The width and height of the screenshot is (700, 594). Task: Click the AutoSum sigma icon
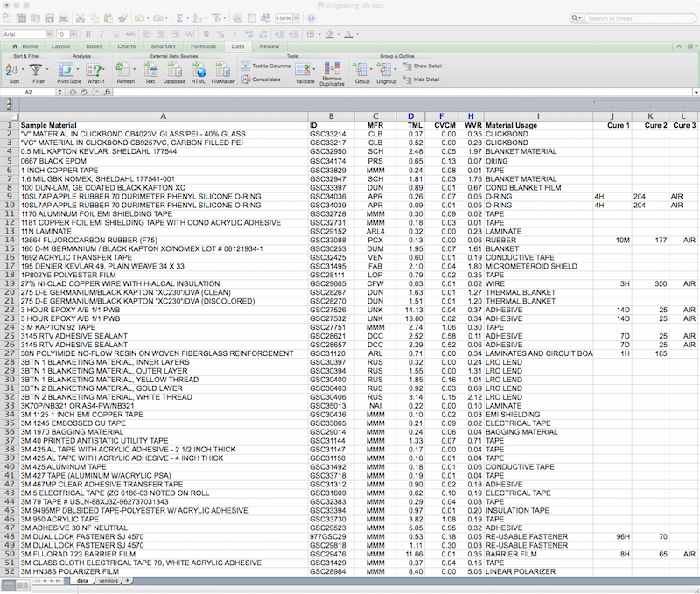click(179, 18)
